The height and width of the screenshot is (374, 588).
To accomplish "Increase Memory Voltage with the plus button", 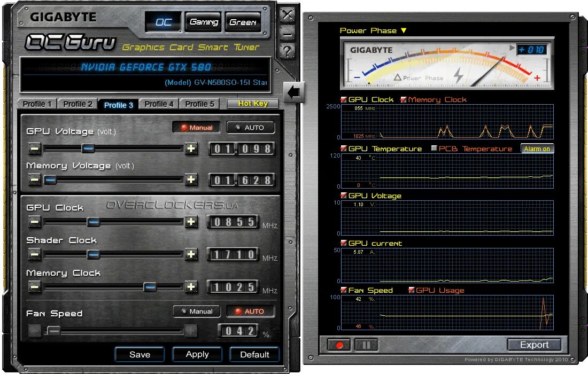I will pos(191,180).
